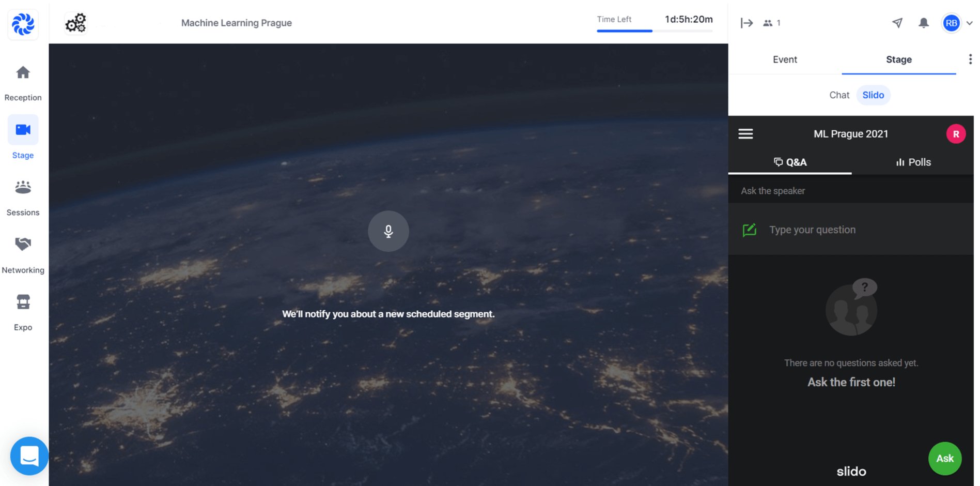The height and width of the screenshot is (486, 980).
Task: Click the pink R Slido avatar
Action: click(956, 134)
